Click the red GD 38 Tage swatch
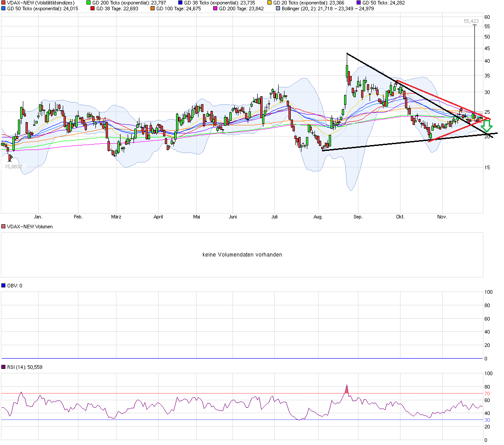The image size is (504, 445). point(93,9)
